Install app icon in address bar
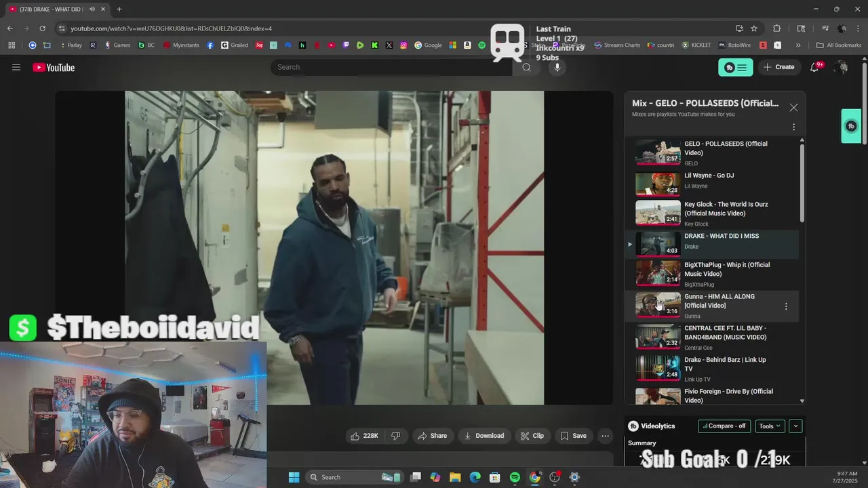The image size is (868, 488). (x=739, y=28)
